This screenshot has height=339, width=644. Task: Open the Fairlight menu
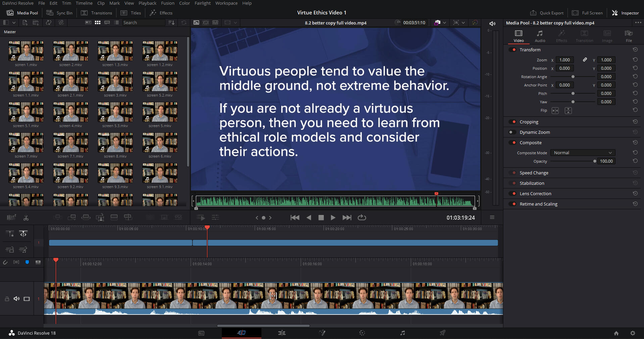(202, 3)
